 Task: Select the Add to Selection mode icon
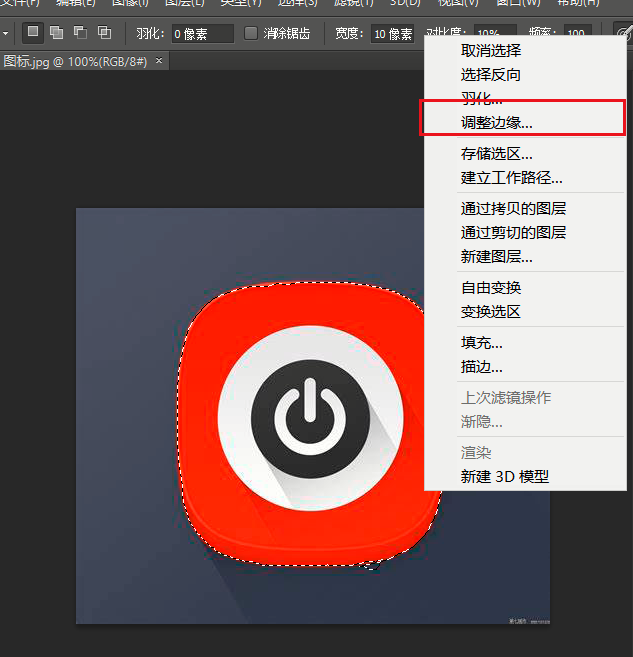point(57,33)
